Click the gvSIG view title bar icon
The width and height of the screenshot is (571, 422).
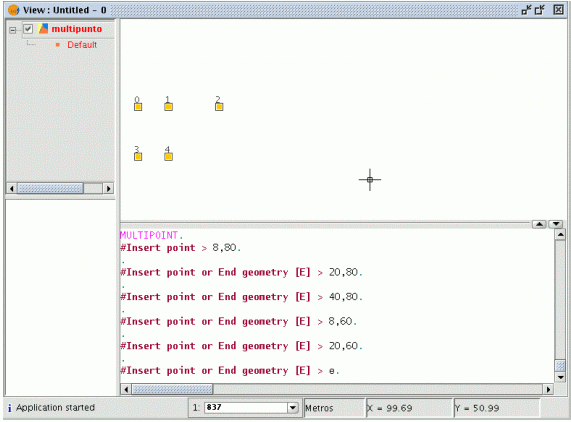pyautogui.click(x=13, y=10)
